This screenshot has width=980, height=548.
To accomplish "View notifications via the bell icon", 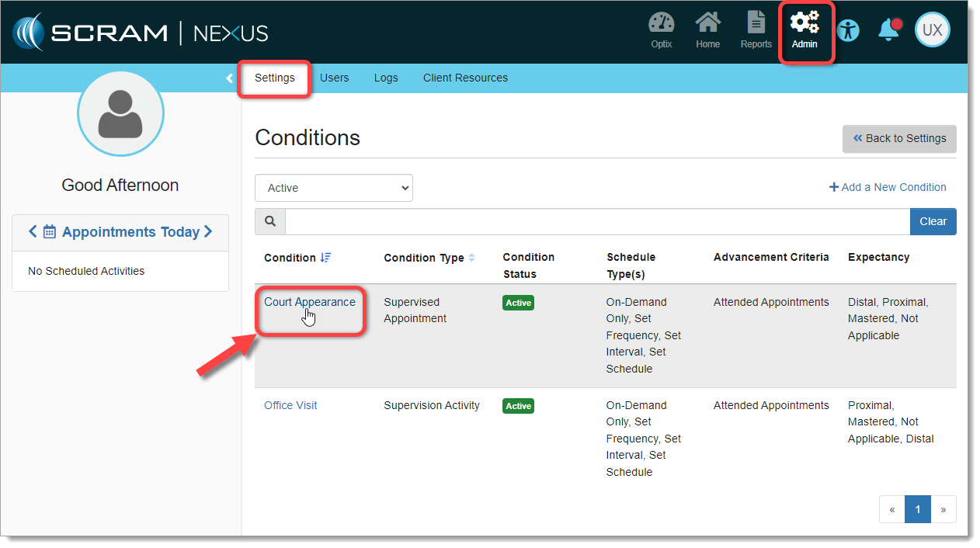I will pos(889,30).
